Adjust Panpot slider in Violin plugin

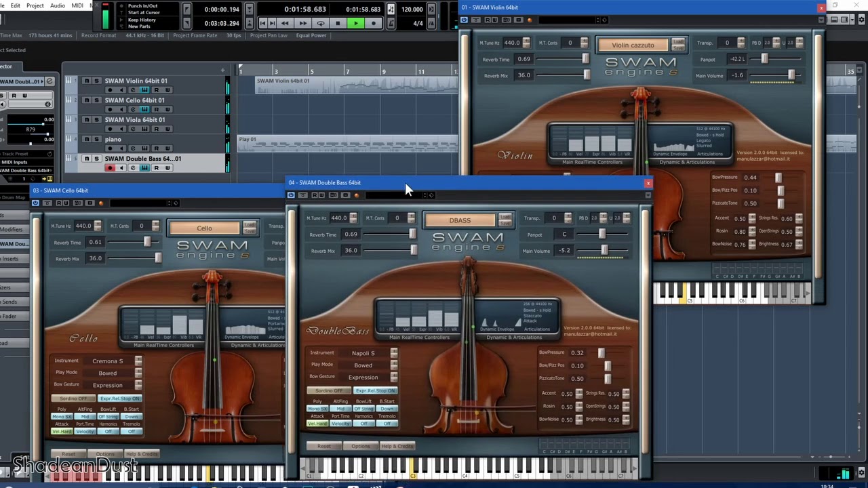774,59
